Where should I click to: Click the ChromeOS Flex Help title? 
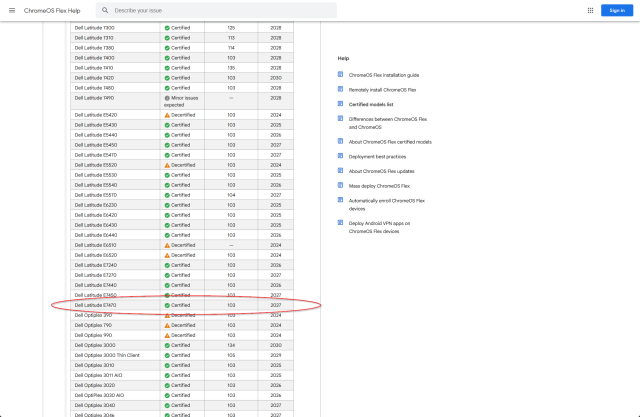pyautogui.click(x=50, y=10)
